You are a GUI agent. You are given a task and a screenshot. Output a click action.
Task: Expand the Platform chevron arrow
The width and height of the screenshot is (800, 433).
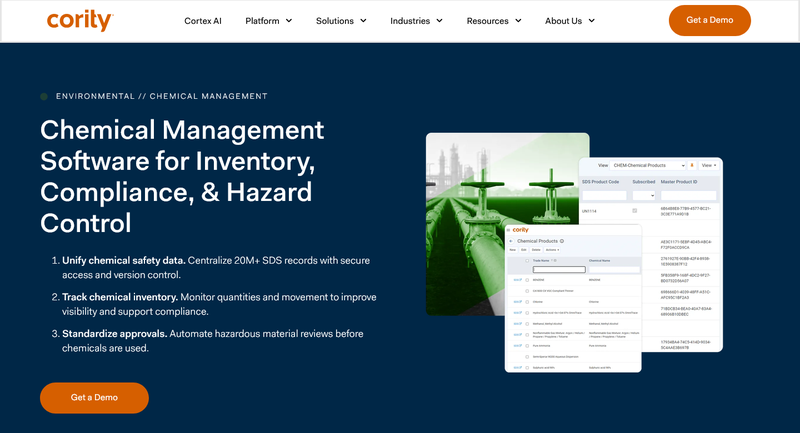point(289,21)
